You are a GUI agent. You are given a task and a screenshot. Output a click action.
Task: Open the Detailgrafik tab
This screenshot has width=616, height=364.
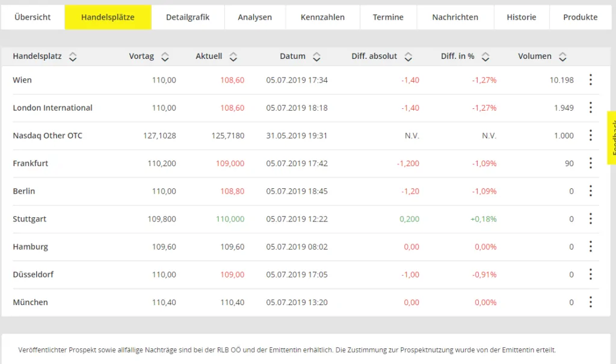tap(188, 17)
